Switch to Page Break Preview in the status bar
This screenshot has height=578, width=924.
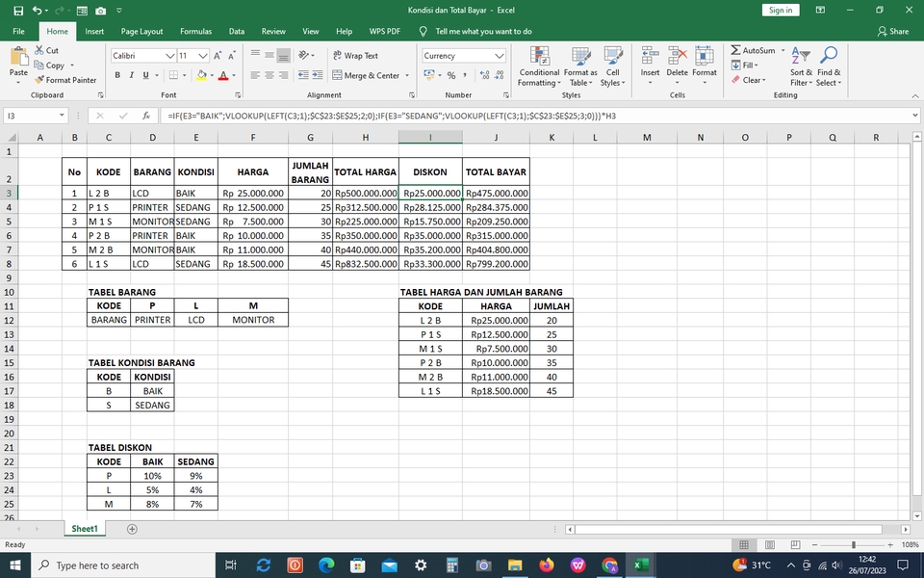click(x=795, y=544)
